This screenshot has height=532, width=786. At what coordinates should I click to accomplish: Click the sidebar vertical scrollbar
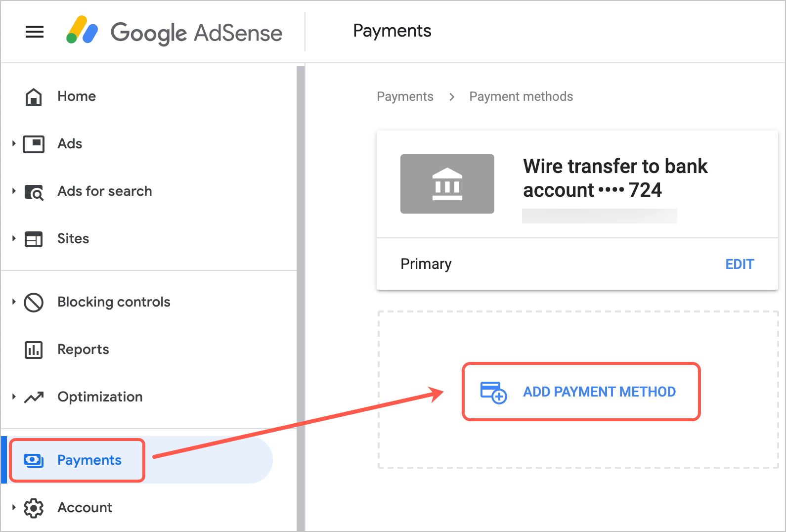tap(301, 297)
